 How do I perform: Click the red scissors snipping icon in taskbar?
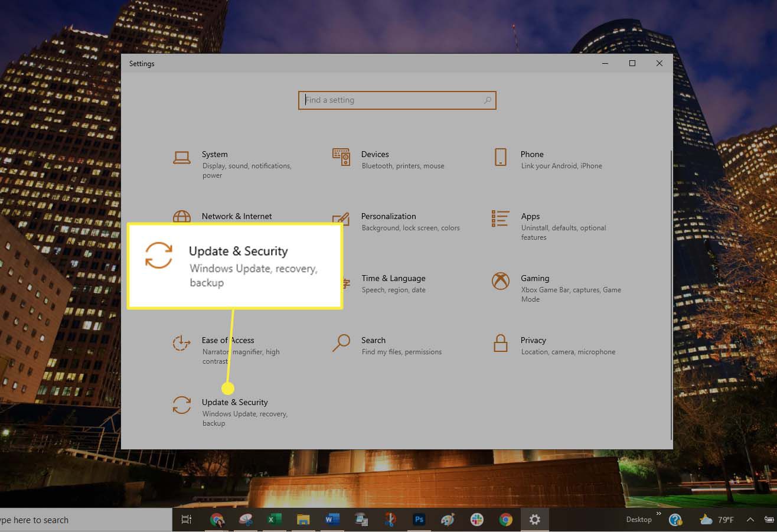click(x=390, y=520)
